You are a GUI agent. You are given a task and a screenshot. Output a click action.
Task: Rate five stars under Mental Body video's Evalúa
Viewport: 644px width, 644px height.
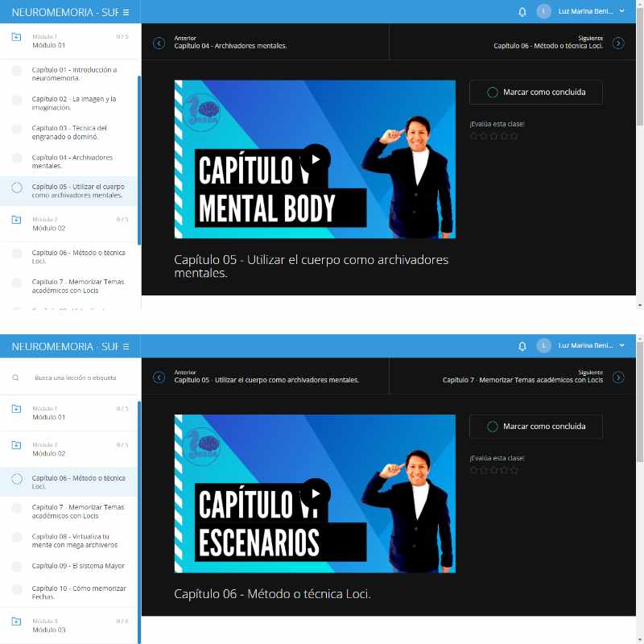click(514, 136)
